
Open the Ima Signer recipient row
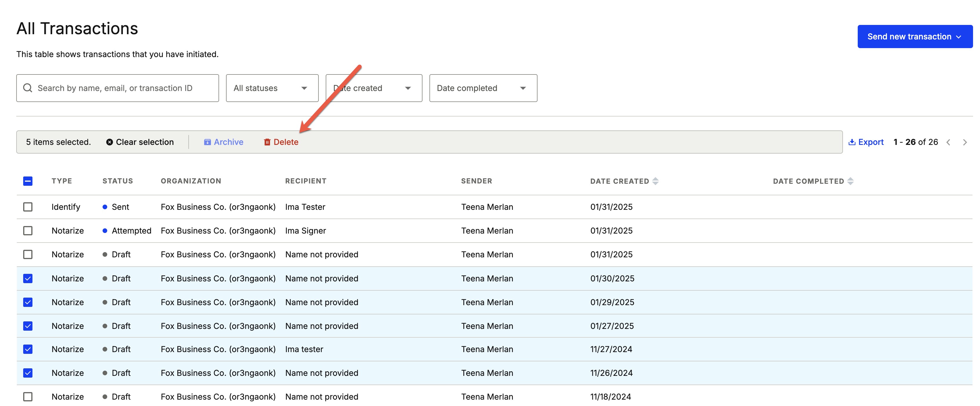305,231
